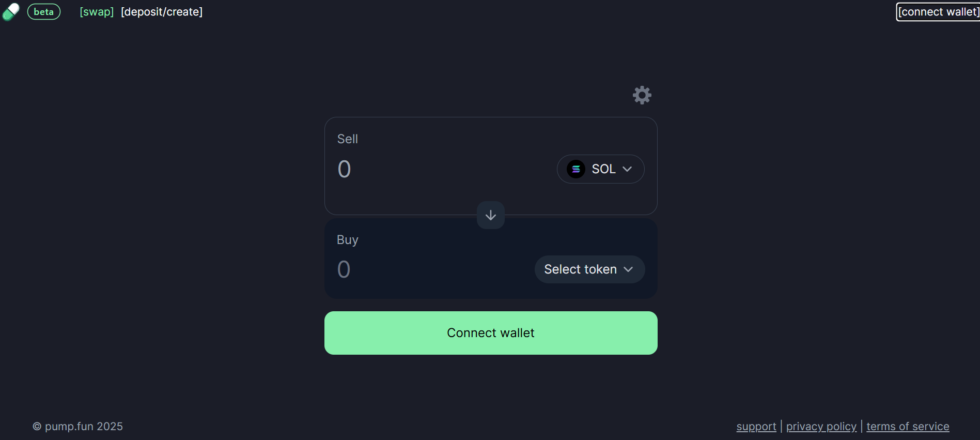The image size is (980, 440).
Task: Flip swap direction using the down arrow
Action: click(491, 215)
